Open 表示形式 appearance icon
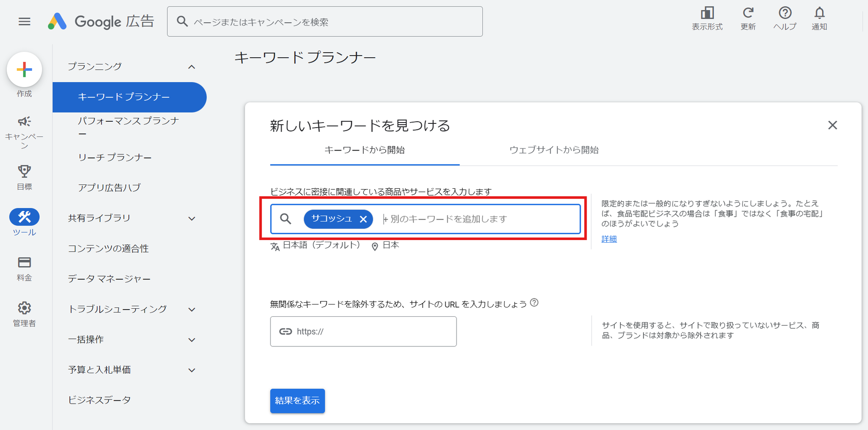Viewport: 868px width, 430px height. click(x=707, y=13)
